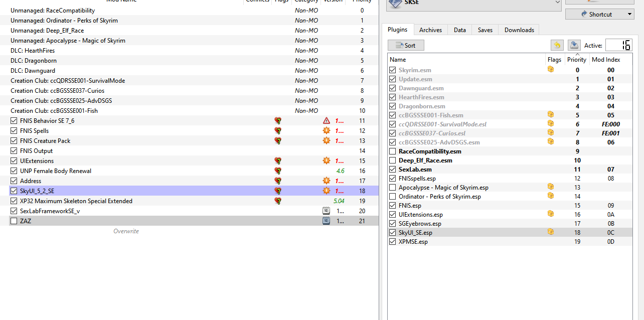Viewport: 644px width, 320px height.
Task: Click the flag box icon on Skyrim.esm
Action: click(x=550, y=70)
